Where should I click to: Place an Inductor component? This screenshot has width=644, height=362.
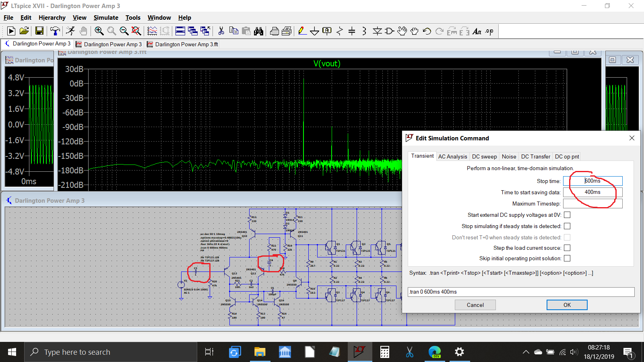click(364, 31)
